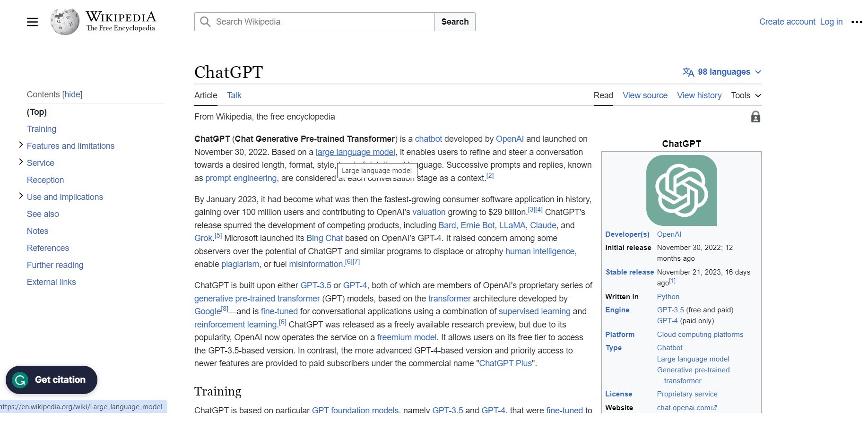Jump to References in contents
Image resolution: width=868 pixels, height=421 pixels.
pyautogui.click(x=48, y=248)
